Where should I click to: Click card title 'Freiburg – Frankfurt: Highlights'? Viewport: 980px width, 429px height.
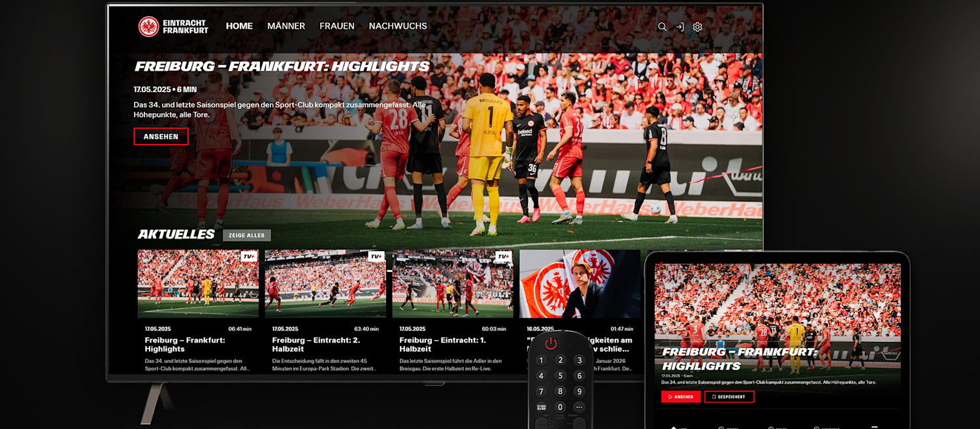185,345
